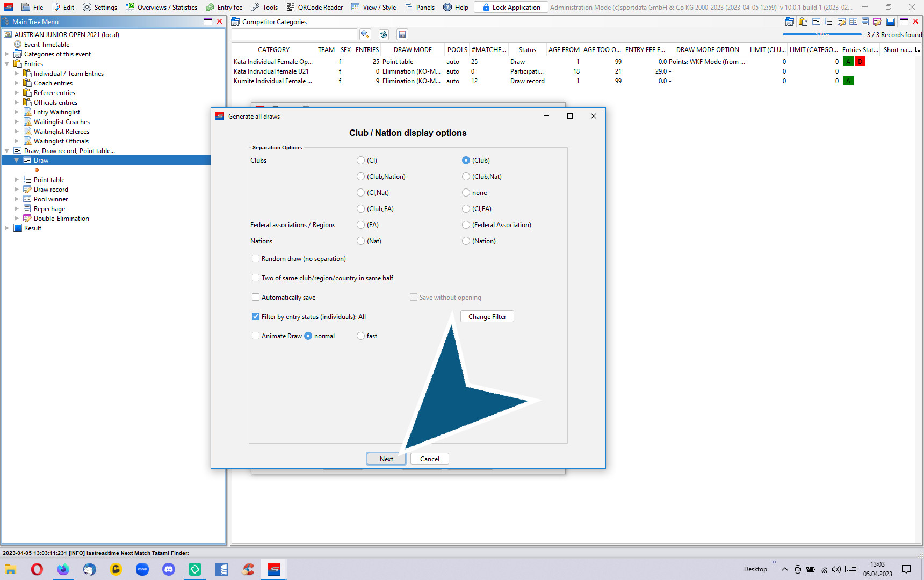Click the stacked rows layout icon
Screen dimensions: 924x580
tap(865, 21)
